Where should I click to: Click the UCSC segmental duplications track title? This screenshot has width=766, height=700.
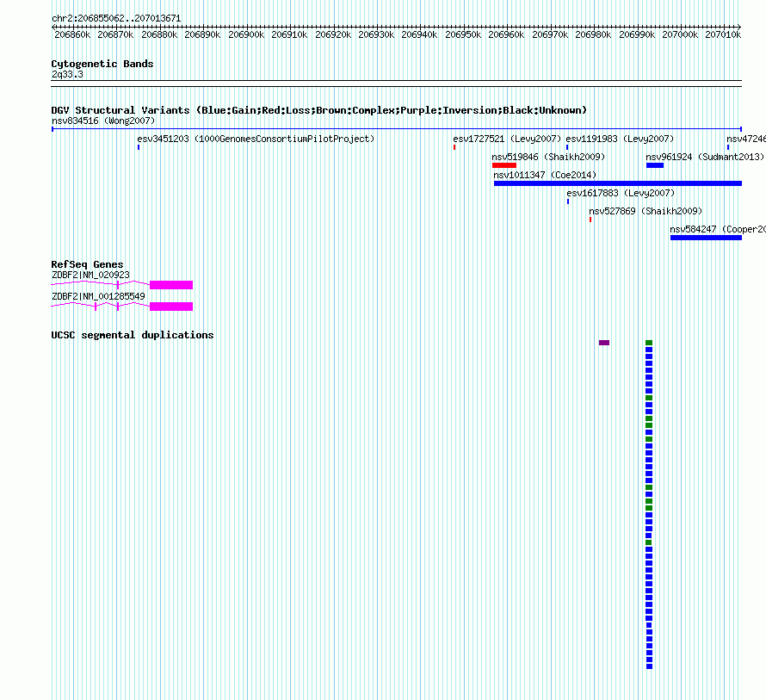point(133,335)
